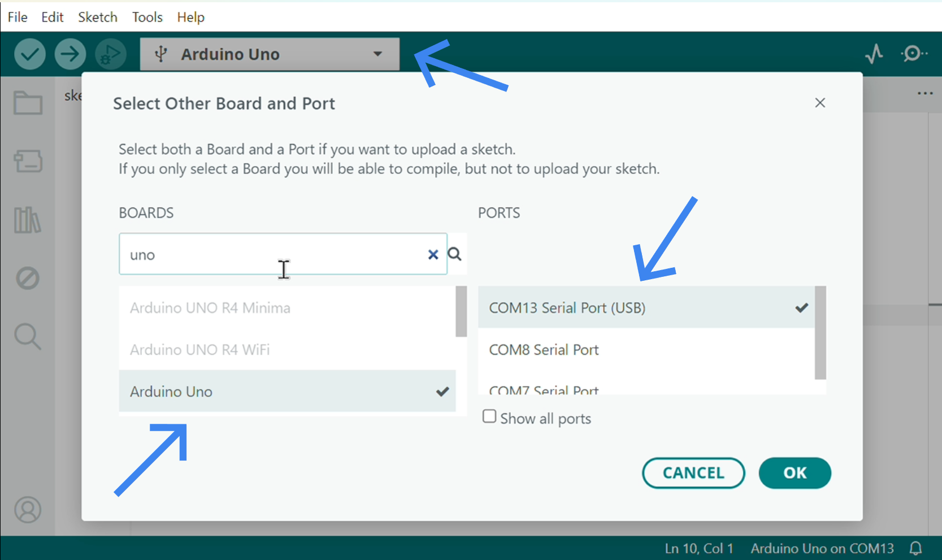
Task: Start the Debug toolbar button
Action: pyautogui.click(x=110, y=54)
